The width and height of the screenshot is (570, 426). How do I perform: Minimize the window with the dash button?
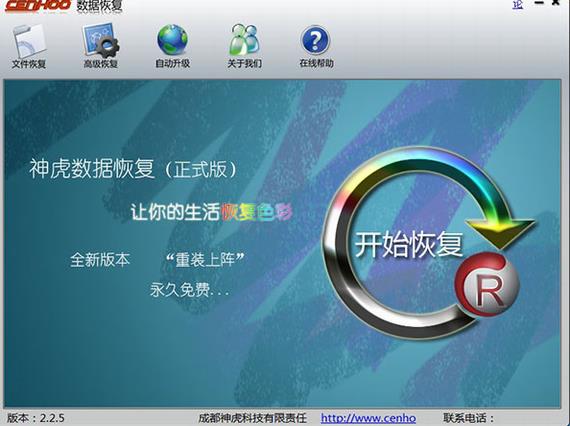click(539, 3)
